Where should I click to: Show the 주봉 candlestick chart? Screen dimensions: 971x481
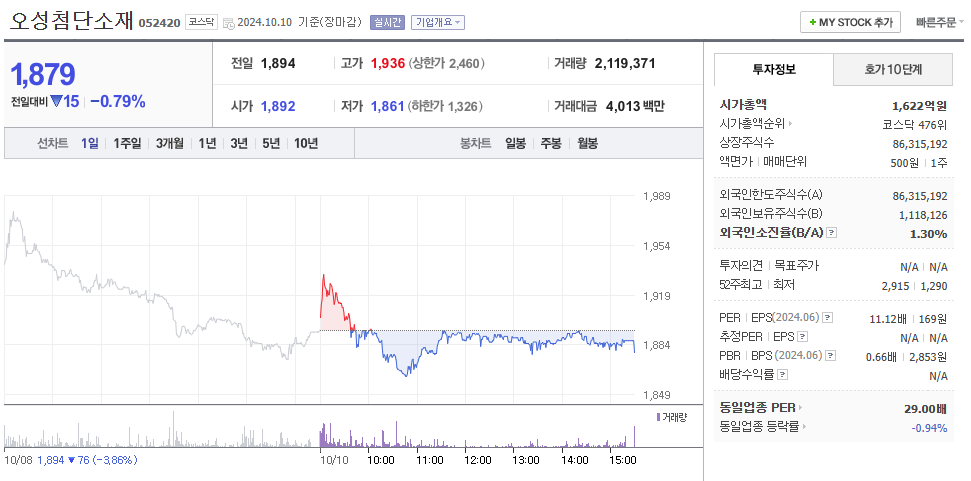tap(551, 144)
